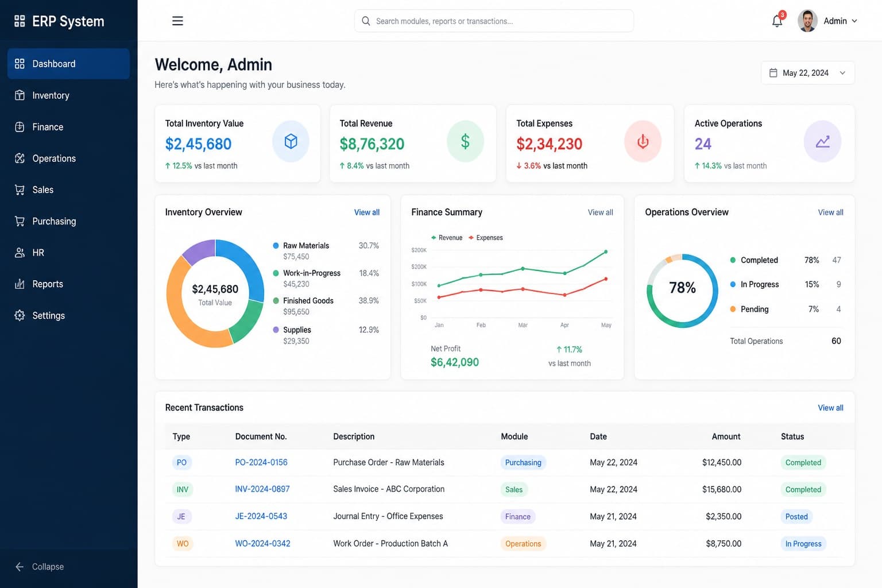
Task: Go to Inventory in the sidebar
Action: [x=68, y=95]
